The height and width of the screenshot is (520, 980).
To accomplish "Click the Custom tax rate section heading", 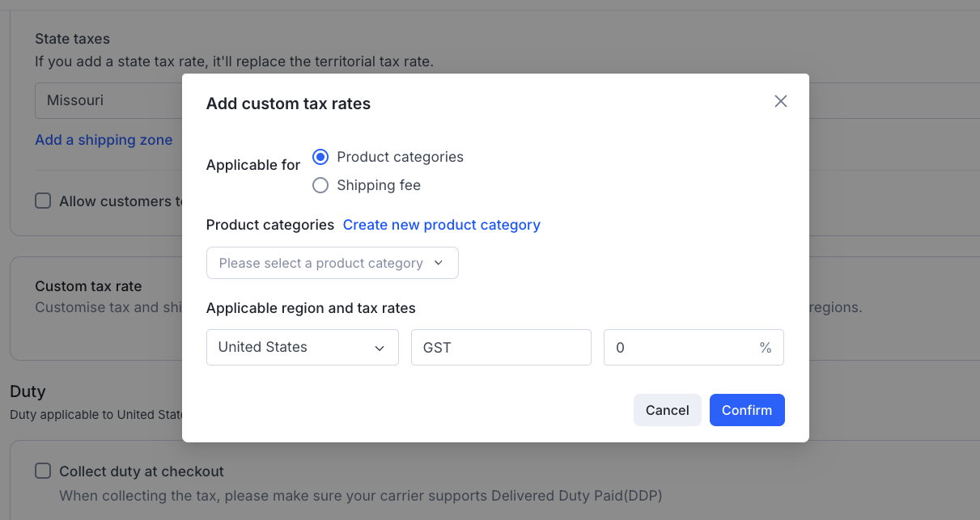I will pos(88,286).
